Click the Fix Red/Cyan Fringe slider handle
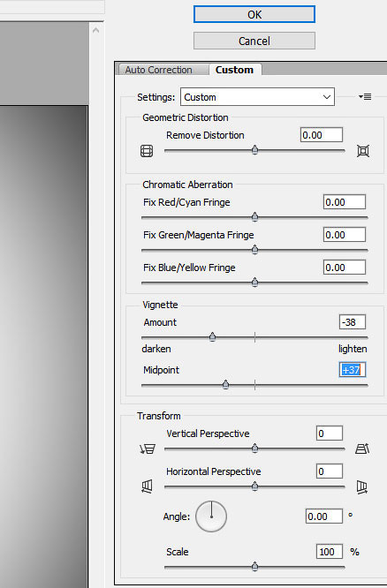387x588 pixels. (x=254, y=217)
